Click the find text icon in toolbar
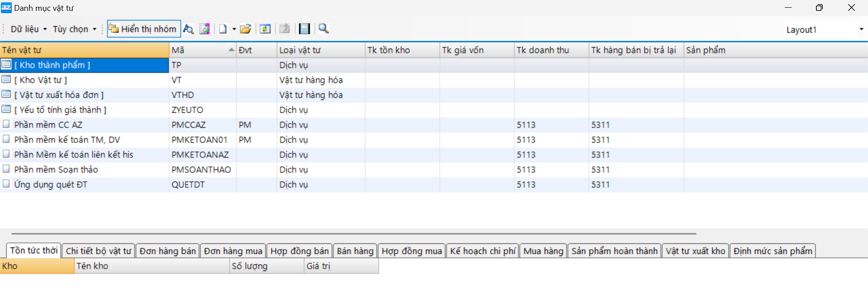The width and height of the screenshot is (868, 299). click(188, 29)
